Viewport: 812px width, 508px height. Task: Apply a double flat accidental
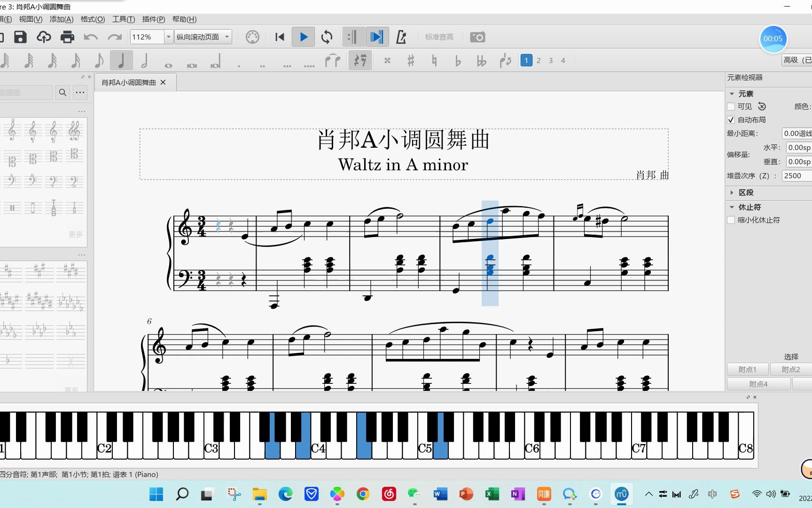(x=482, y=61)
